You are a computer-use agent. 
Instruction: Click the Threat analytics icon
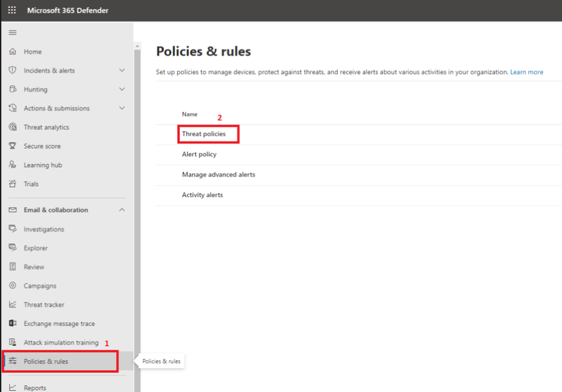13,127
